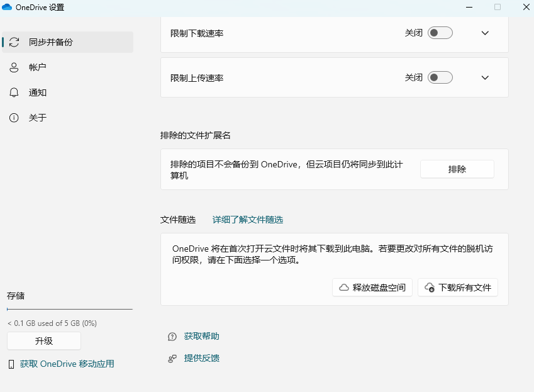
Task: Click the feedback person icon beside 提供反馈
Action: (172, 359)
